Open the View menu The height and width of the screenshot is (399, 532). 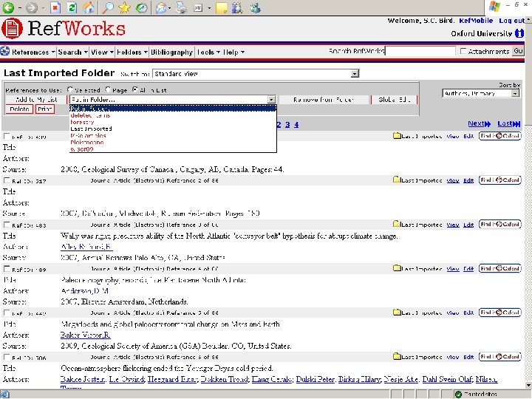pyautogui.click(x=102, y=52)
